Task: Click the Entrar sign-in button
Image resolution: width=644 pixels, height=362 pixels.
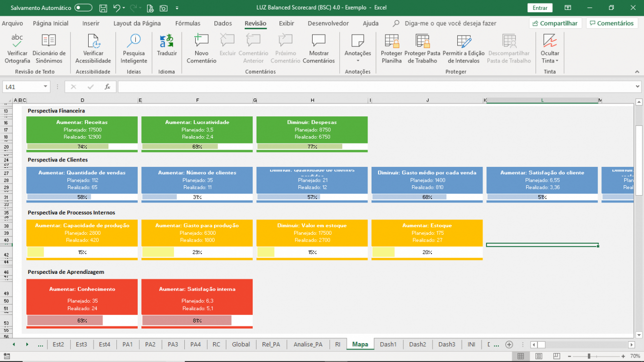Action: click(x=540, y=8)
